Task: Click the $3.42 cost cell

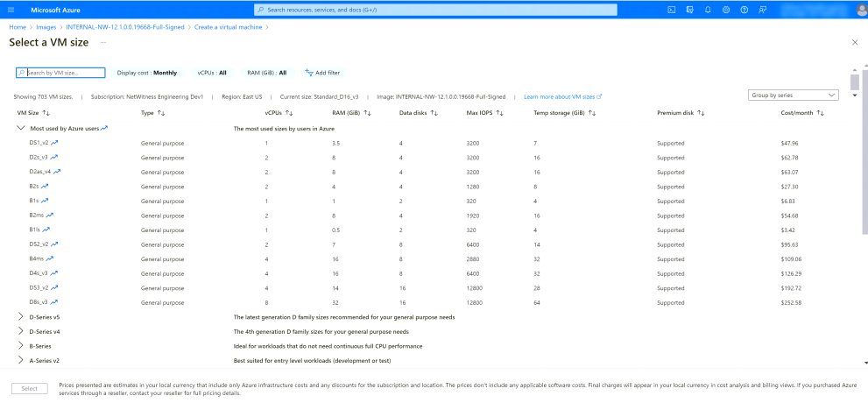Action: click(788, 230)
